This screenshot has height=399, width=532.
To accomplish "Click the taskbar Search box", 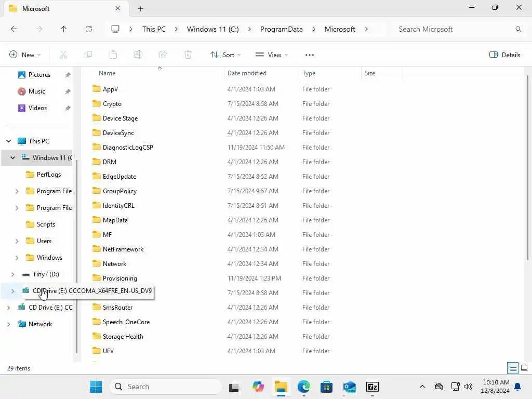I will click(166, 387).
